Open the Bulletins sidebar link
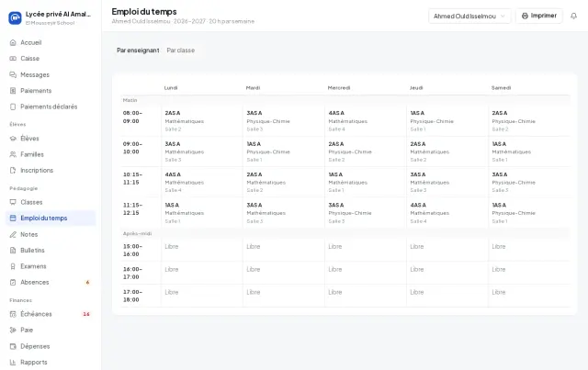The width and height of the screenshot is (588, 370). click(51, 250)
